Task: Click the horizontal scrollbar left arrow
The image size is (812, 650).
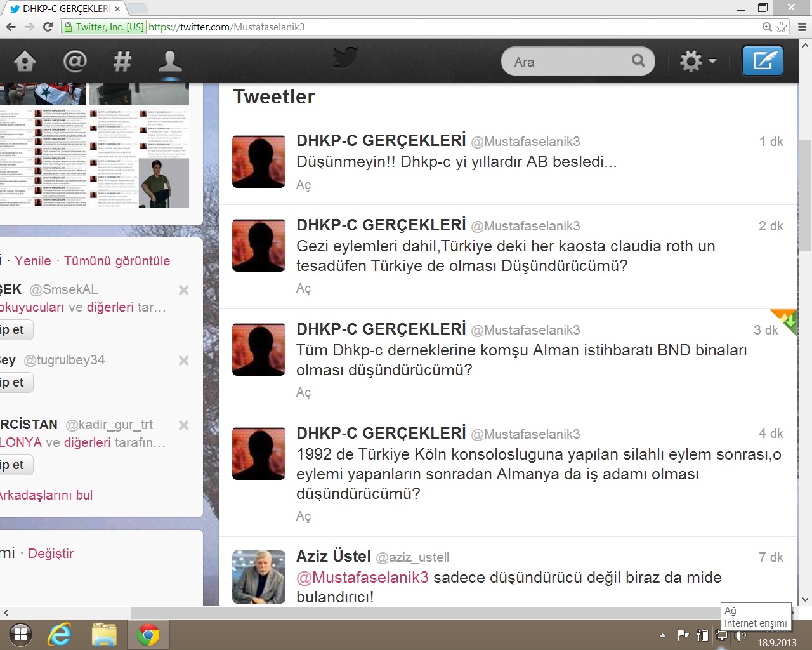Action: (6, 613)
